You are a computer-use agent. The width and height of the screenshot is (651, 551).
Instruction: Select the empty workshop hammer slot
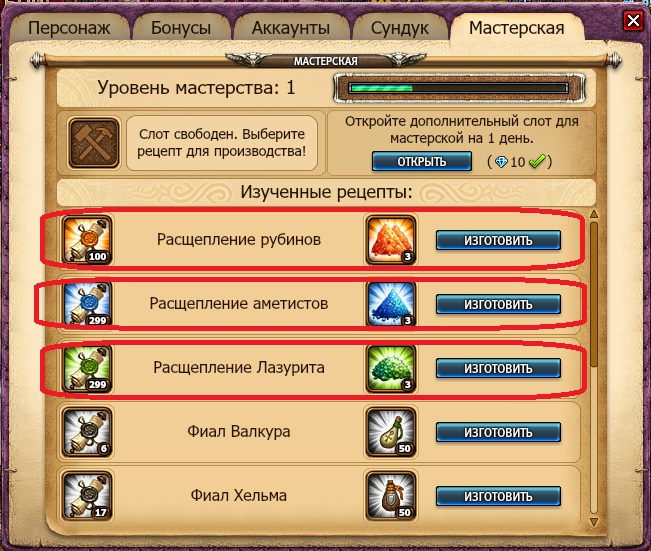(x=94, y=143)
